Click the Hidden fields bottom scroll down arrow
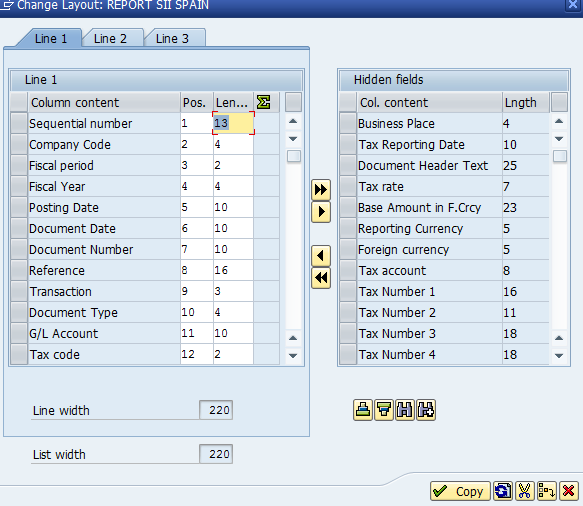 coord(559,356)
